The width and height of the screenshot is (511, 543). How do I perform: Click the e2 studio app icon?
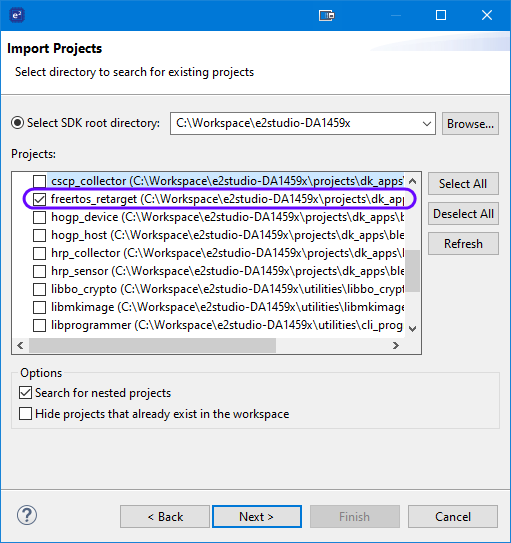coord(17,16)
